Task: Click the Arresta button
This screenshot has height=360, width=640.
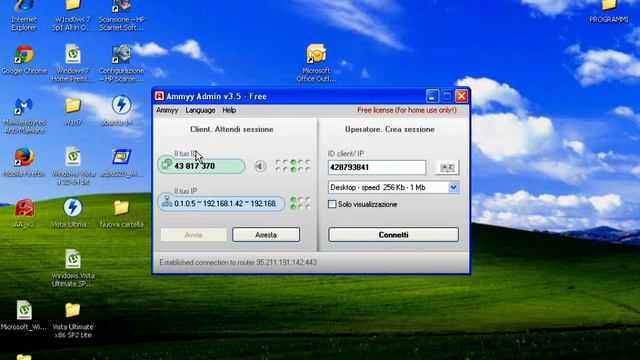Action: click(x=266, y=235)
